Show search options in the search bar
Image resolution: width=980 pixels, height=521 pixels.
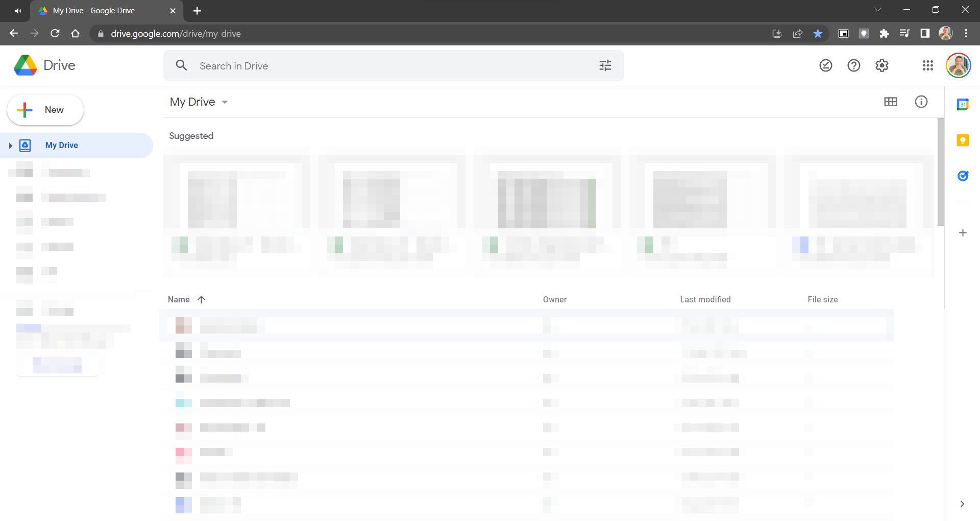pyautogui.click(x=605, y=65)
